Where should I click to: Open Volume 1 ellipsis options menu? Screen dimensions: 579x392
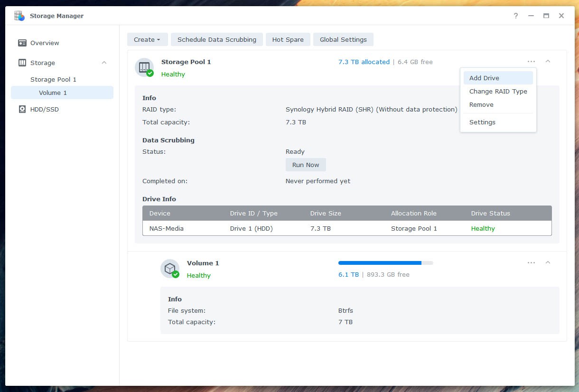[531, 262]
